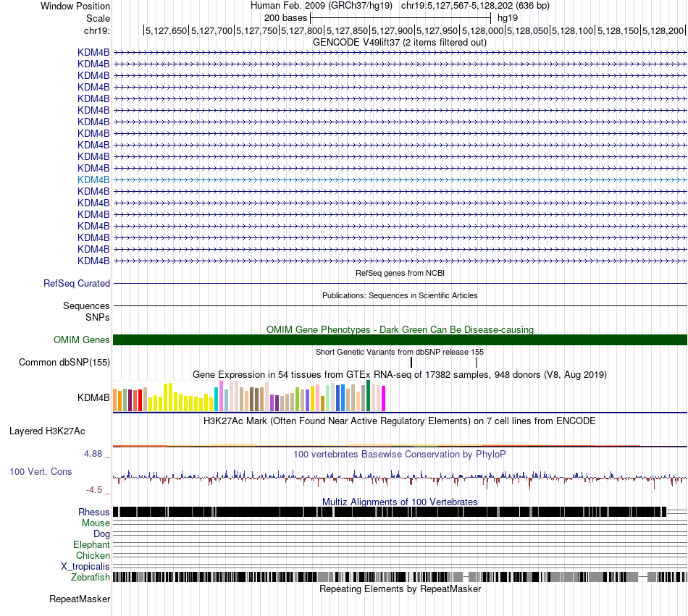The width and height of the screenshot is (688, 616).
Task: Open the H3K27Ac Mark track title
Action: [x=400, y=421]
